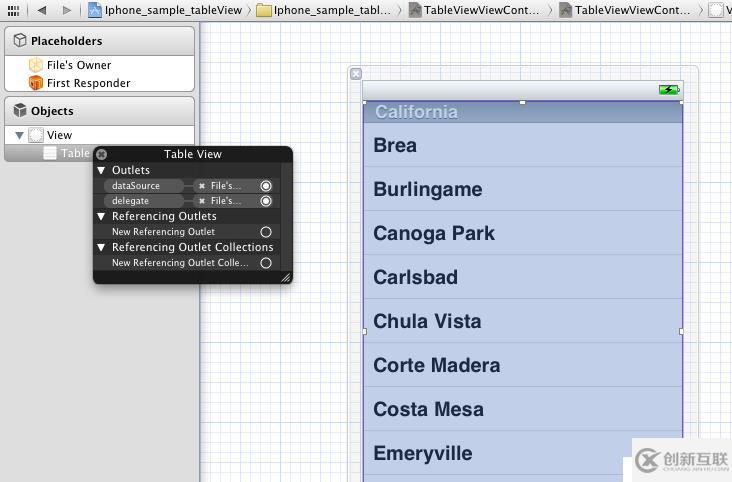This screenshot has width=732, height=482.
Task: Select the Canoga Park table cell
Action: pyautogui.click(x=523, y=233)
